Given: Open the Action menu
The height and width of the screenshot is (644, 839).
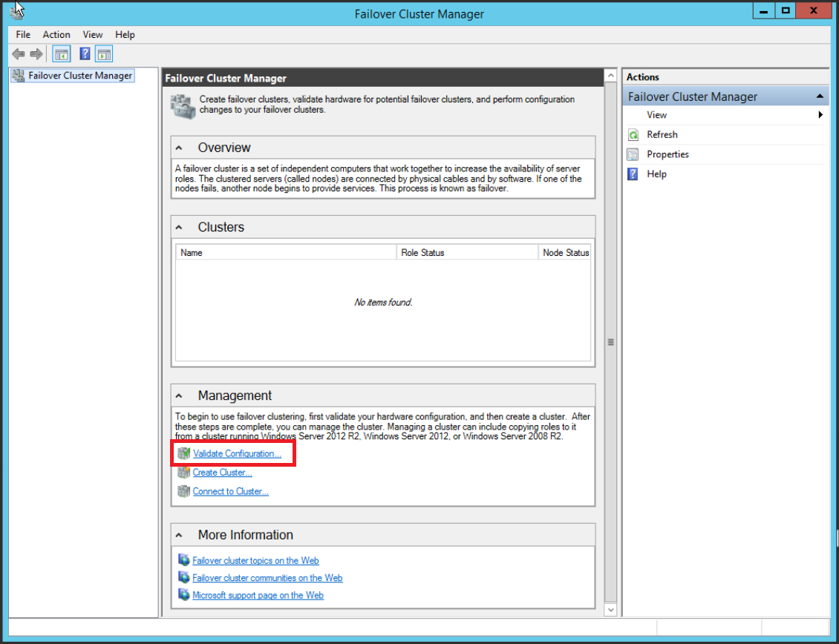Looking at the screenshot, I should [x=56, y=35].
